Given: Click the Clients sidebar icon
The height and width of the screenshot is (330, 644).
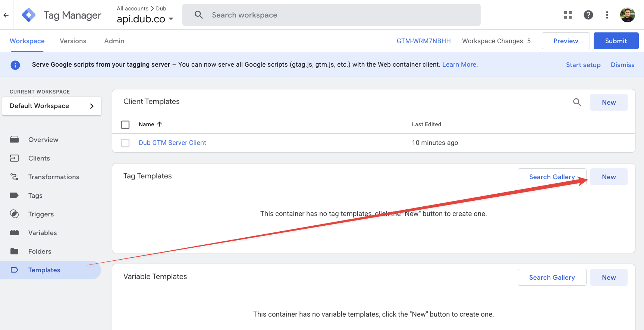Looking at the screenshot, I should (x=15, y=158).
